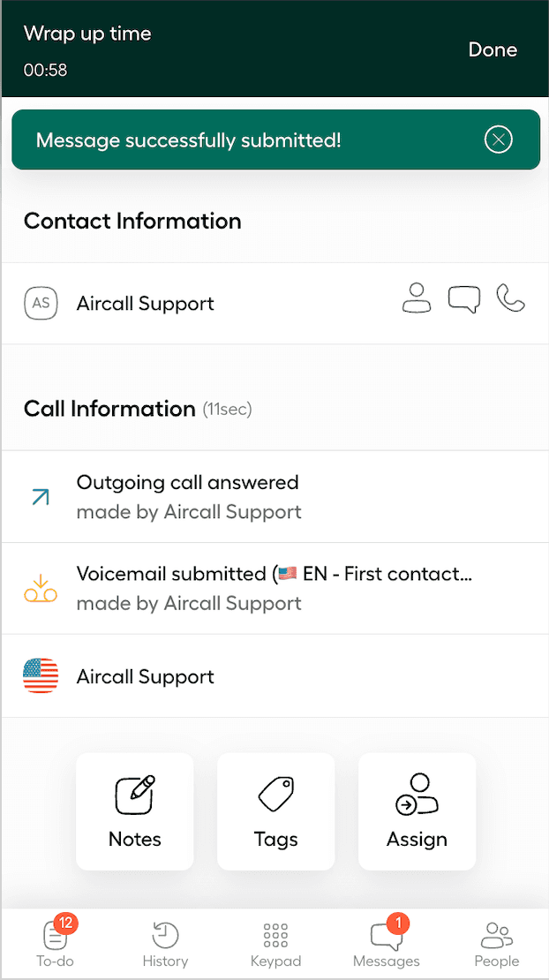Select the Aircall Support contact name
549x980 pixels.
146,304
